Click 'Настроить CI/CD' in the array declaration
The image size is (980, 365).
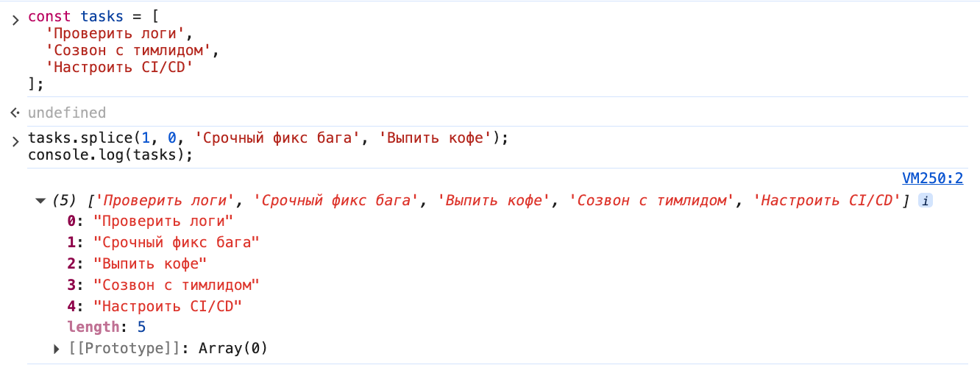pyautogui.click(x=124, y=67)
